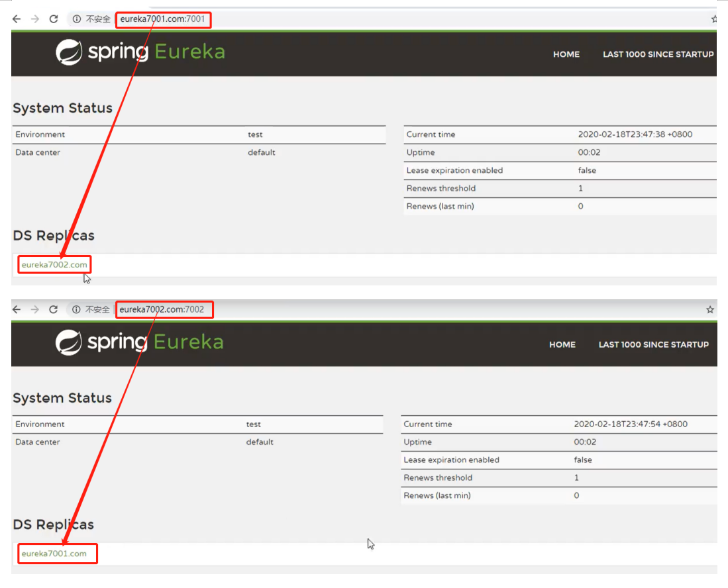
Task: Click Renews (last min) label in top window
Action: 440,206
